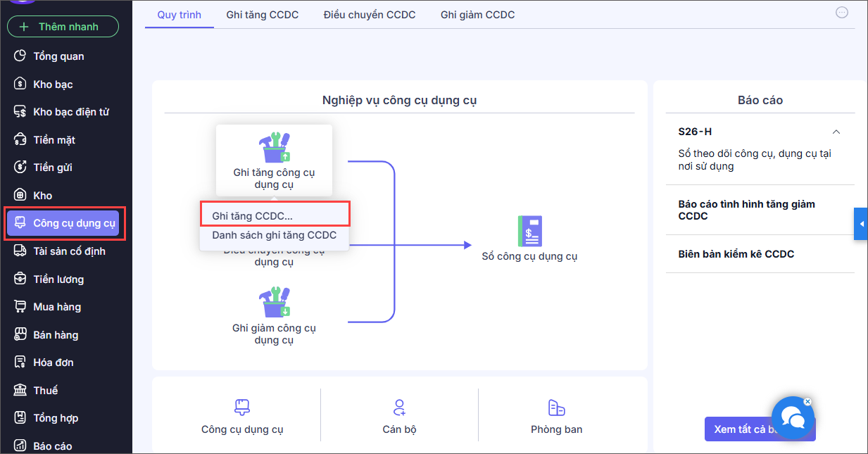868x454 pixels.
Task: Choose Danh sách ghi tăng CCDC
Action: coord(274,235)
